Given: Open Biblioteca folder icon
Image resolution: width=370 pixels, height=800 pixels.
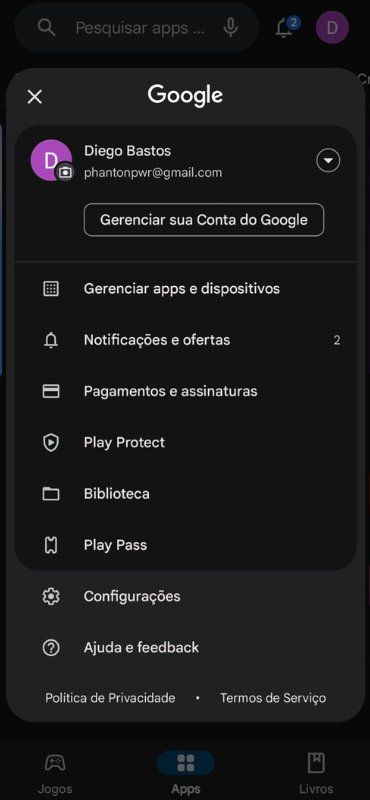Looking at the screenshot, I should pos(51,494).
